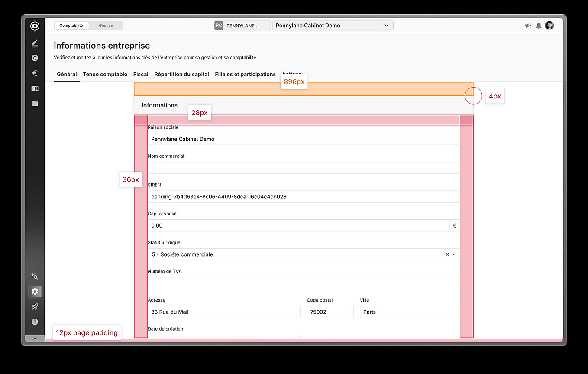The height and width of the screenshot is (374, 588).
Task: Open the rocket onboarding icon in sidebar
Action: point(35,306)
